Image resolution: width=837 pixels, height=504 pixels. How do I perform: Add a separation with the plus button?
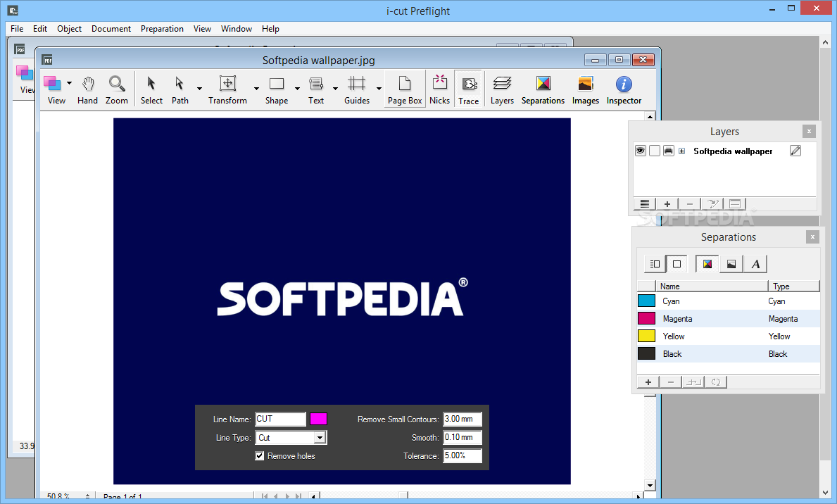point(648,382)
